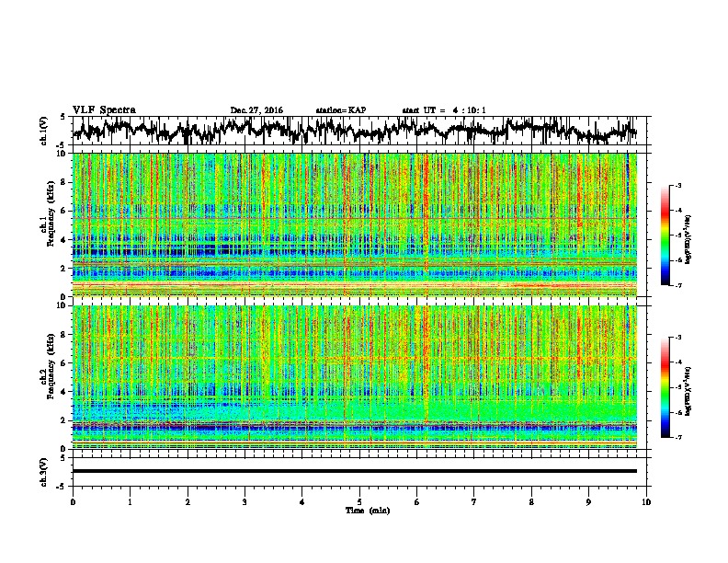Screen dimensions: 728x563
Task: Click inside the ch.1 spectrogram panel
Action: pos(355,224)
